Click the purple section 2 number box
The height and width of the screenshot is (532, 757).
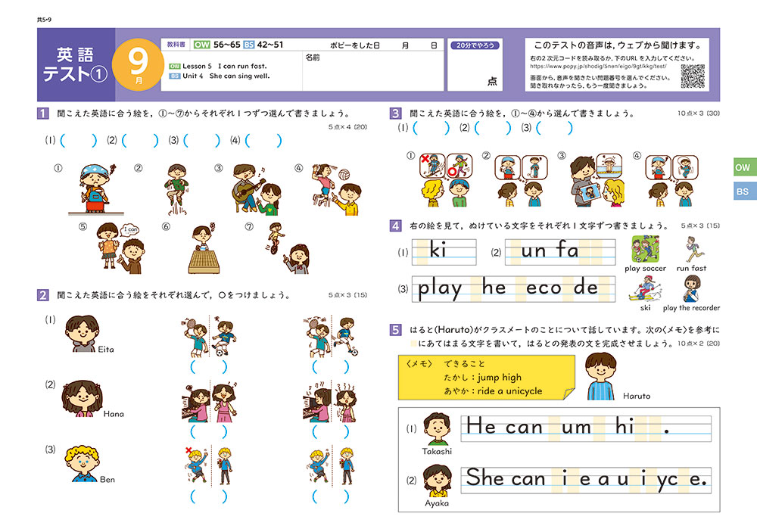42,295
